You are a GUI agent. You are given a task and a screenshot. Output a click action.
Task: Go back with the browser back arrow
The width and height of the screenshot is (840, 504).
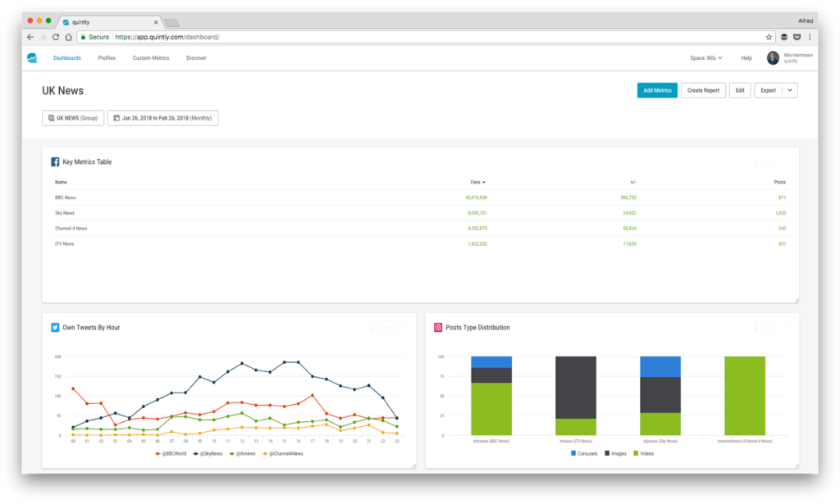click(30, 37)
